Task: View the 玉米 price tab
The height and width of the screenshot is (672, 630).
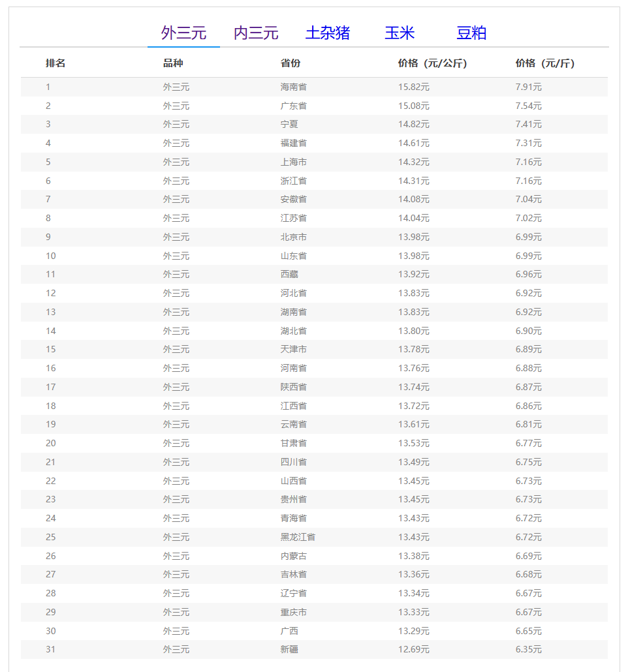Action: pos(400,33)
